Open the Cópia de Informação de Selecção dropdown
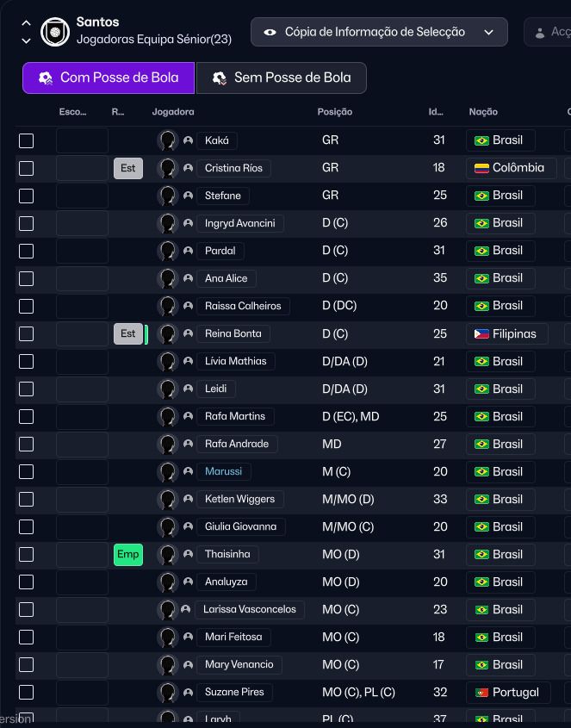The height and width of the screenshot is (728, 571). point(379,32)
